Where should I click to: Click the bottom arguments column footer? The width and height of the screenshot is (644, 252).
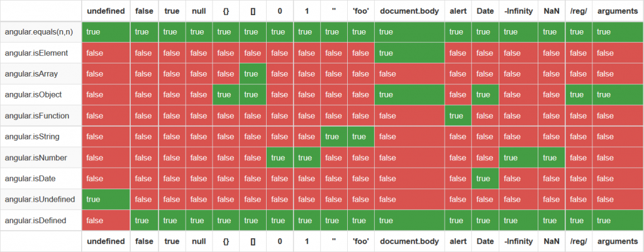[618, 241]
